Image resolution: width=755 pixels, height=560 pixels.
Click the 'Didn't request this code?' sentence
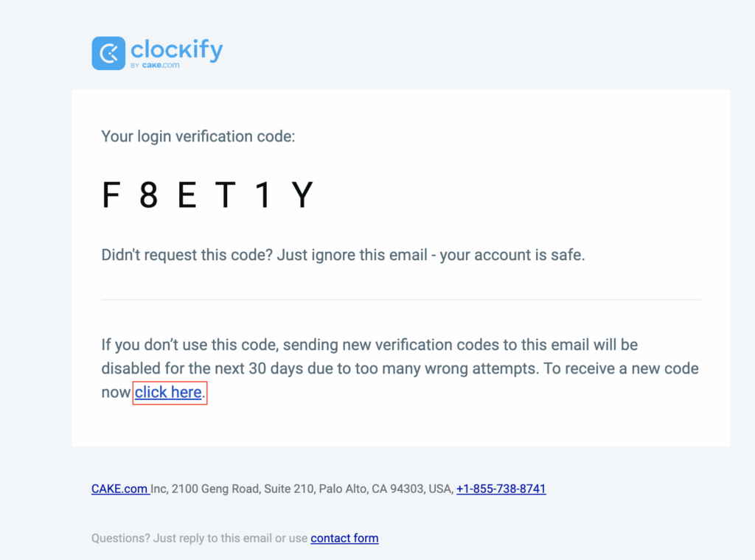coord(187,254)
